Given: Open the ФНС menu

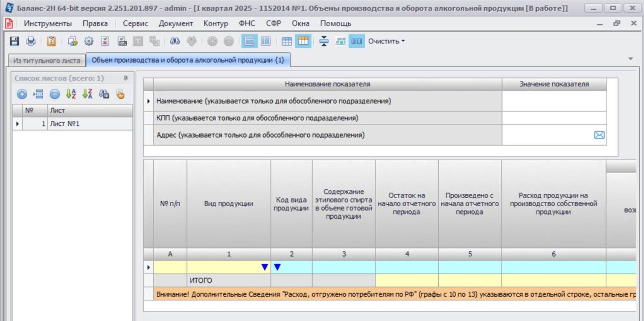Looking at the screenshot, I should tap(247, 23).
